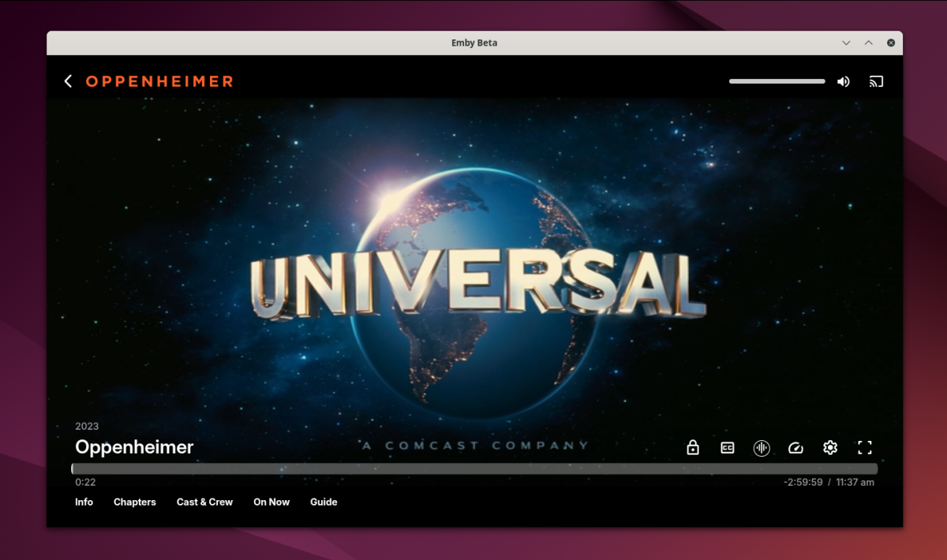The width and height of the screenshot is (947, 560).
Task: Switch to the On Now tab
Action: pyautogui.click(x=271, y=502)
